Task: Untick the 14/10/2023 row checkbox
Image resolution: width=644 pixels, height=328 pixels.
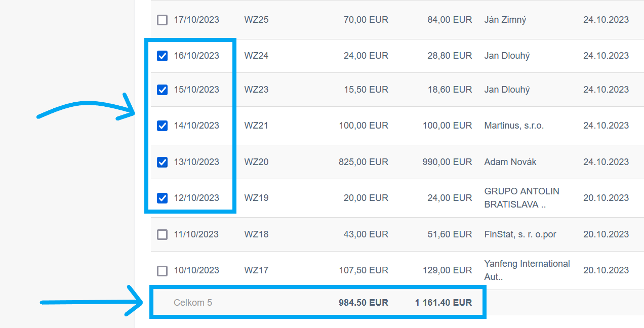Action: tap(162, 126)
